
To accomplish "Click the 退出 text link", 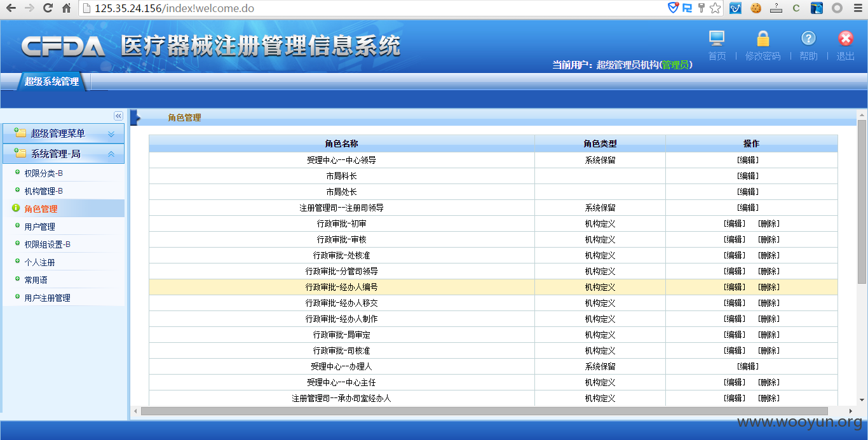I will [x=846, y=56].
